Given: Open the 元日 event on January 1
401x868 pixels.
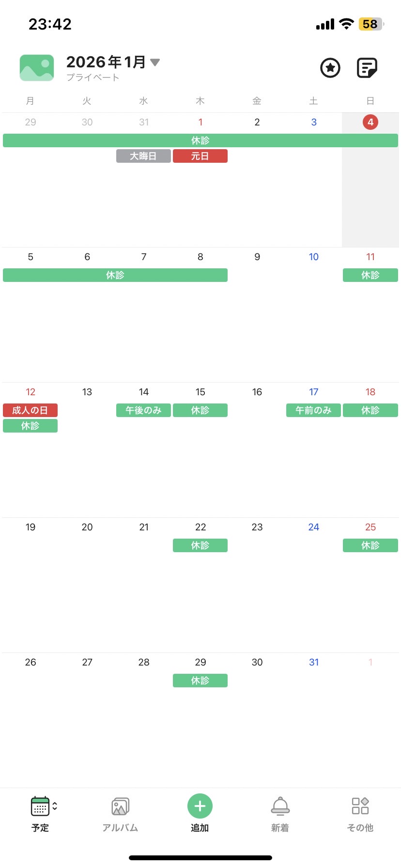Looking at the screenshot, I should (x=200, y=156).
